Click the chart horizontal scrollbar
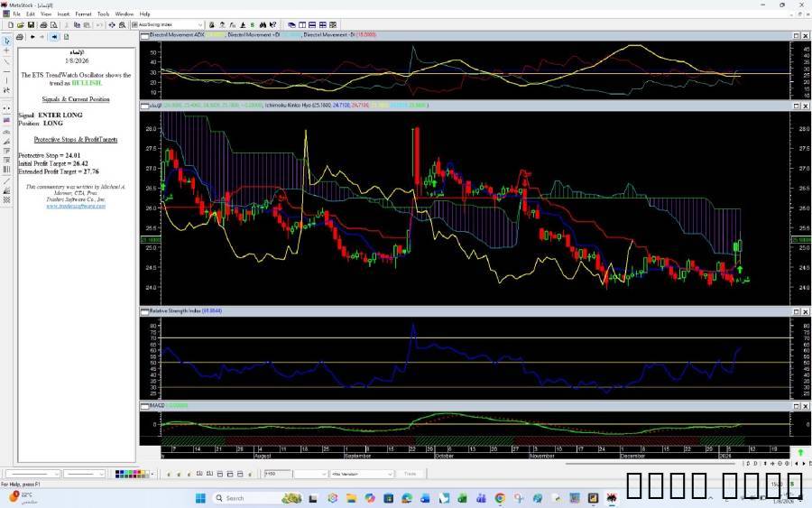The width and height of the screenshot is (812, 508). 651,464
